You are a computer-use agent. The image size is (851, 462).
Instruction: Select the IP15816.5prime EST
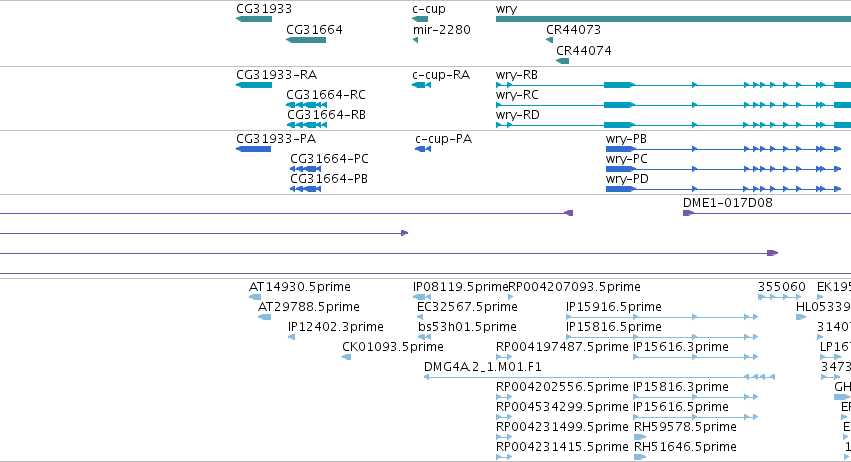[662, 337]
